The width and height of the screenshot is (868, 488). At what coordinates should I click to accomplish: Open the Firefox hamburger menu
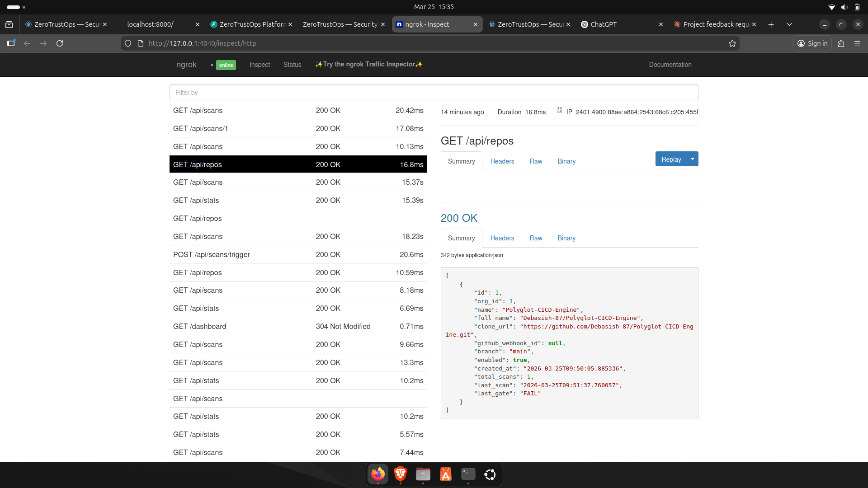tap(857, 43)
